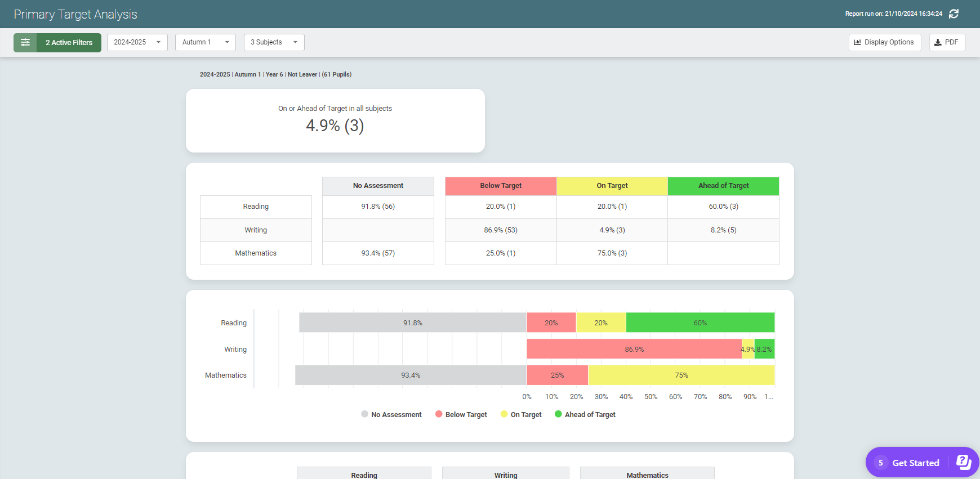Open the 2 Active Filters button
The image size is (980, 479).
tap(69, 43)
